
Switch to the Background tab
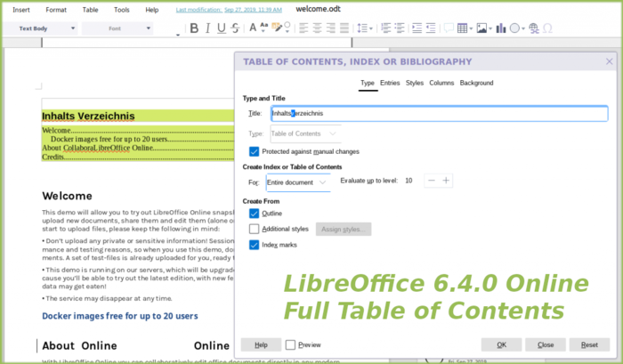(x=476, y=83)
